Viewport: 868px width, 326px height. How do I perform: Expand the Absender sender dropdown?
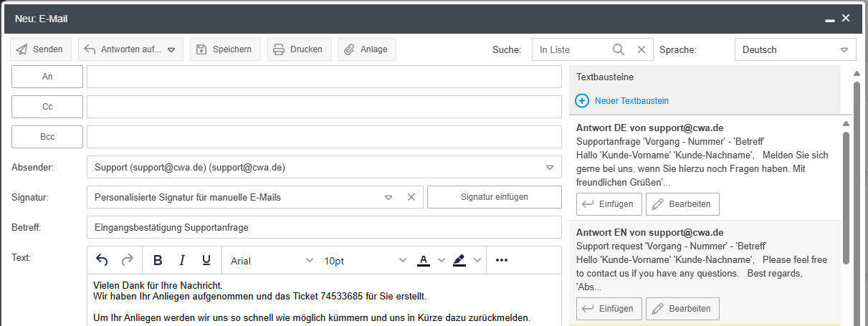(x=550, y=167)
